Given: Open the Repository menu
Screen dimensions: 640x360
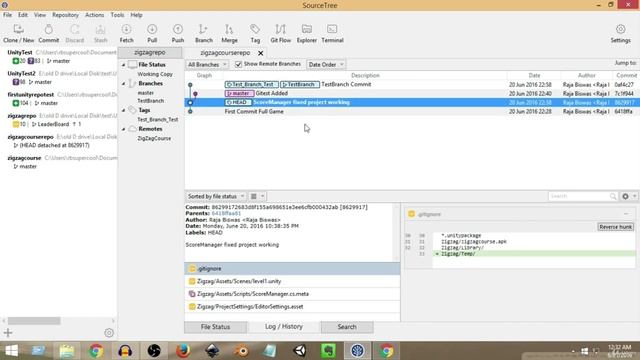Looking at the screenshot, I should pyautogui.click(x=65, y=15).
